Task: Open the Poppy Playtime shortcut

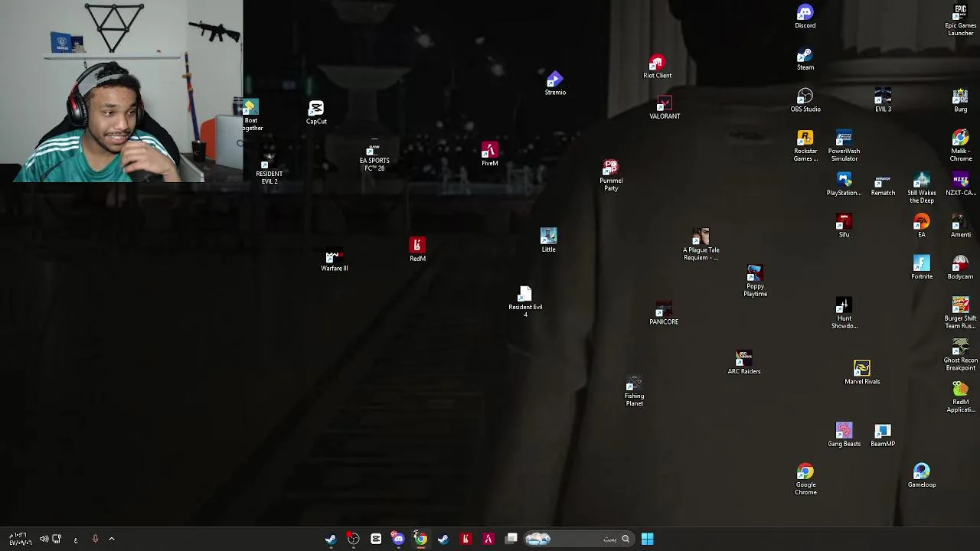Action: [x=755, y=282]
